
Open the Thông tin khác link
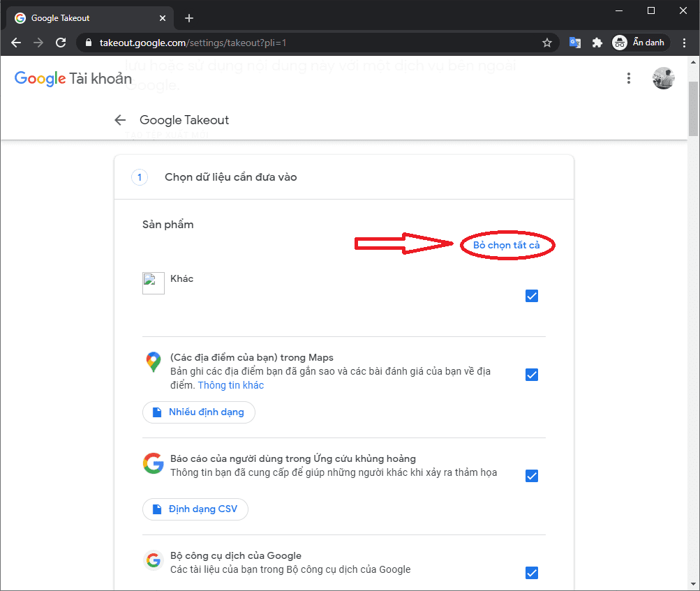coord(231,385)
